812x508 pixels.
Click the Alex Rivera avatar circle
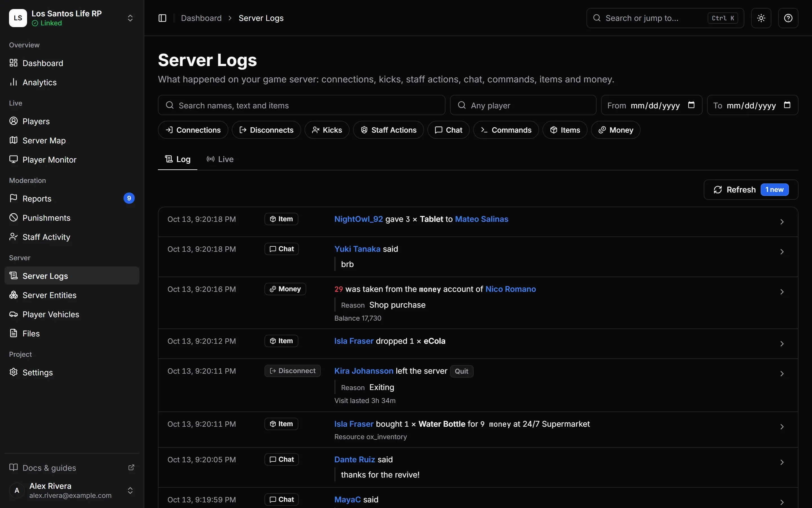tap(17, 491)
